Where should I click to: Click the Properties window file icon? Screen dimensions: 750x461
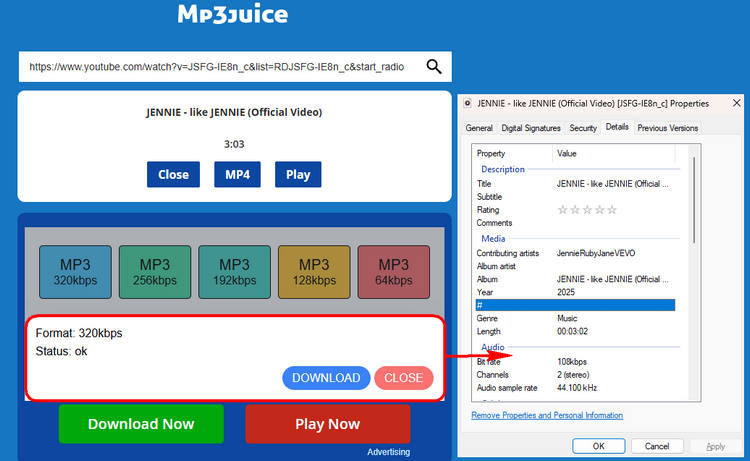(x=468, y=103)
